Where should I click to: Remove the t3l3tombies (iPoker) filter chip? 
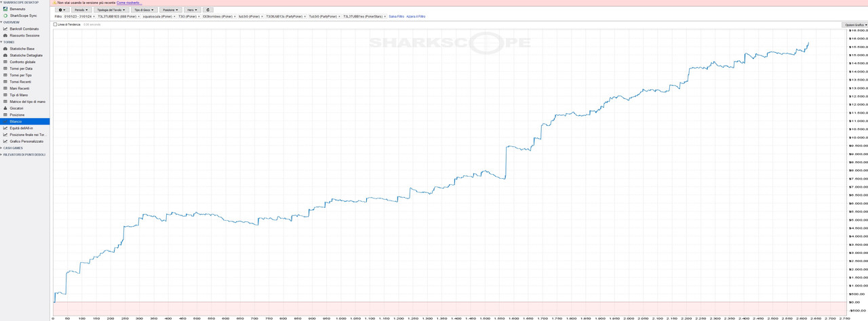click(x=235, y=16)
